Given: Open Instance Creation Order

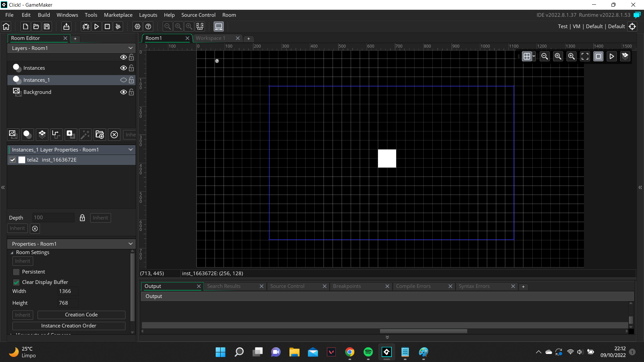Looking at the screenshot, I should click(69, 326).
